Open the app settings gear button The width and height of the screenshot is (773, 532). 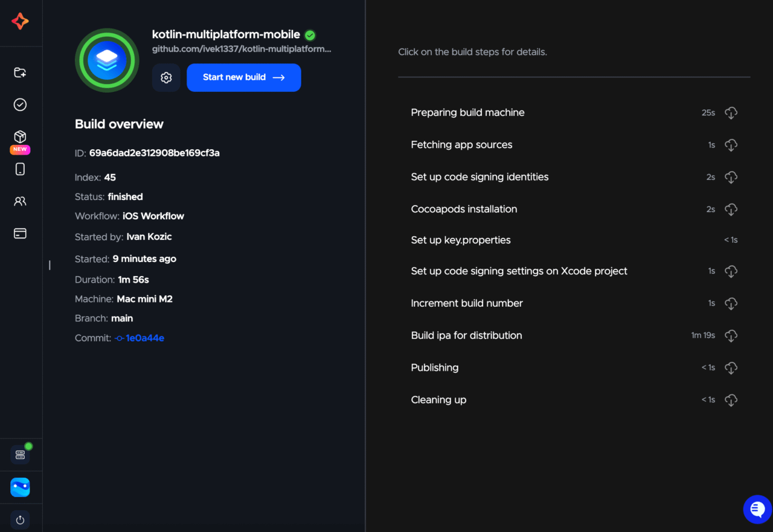tap(166, 77)
